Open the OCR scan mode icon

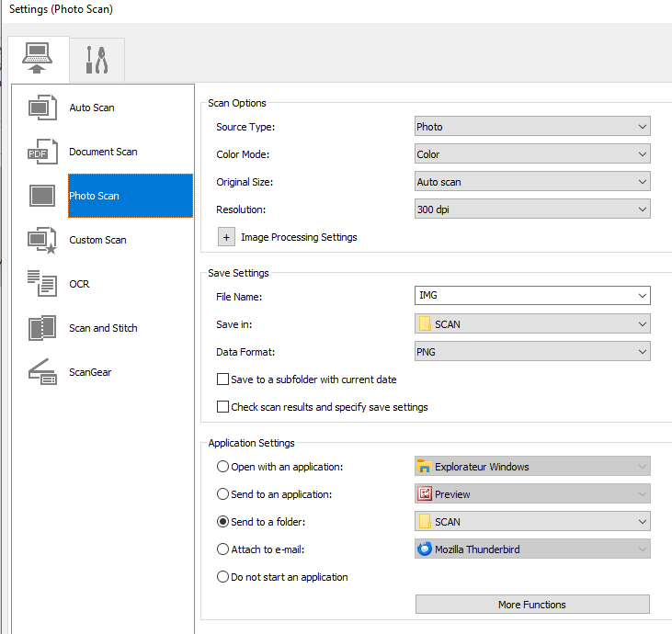[x=42, y=284]
